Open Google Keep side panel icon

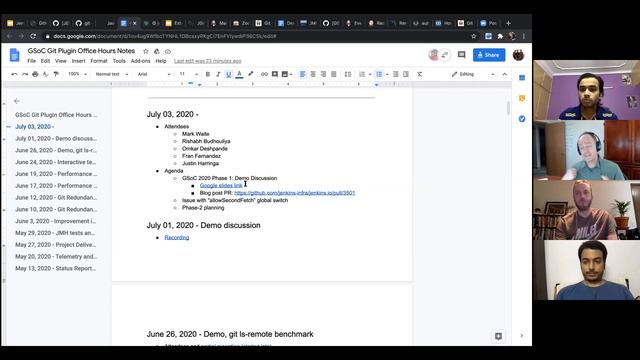click(522, 98)
